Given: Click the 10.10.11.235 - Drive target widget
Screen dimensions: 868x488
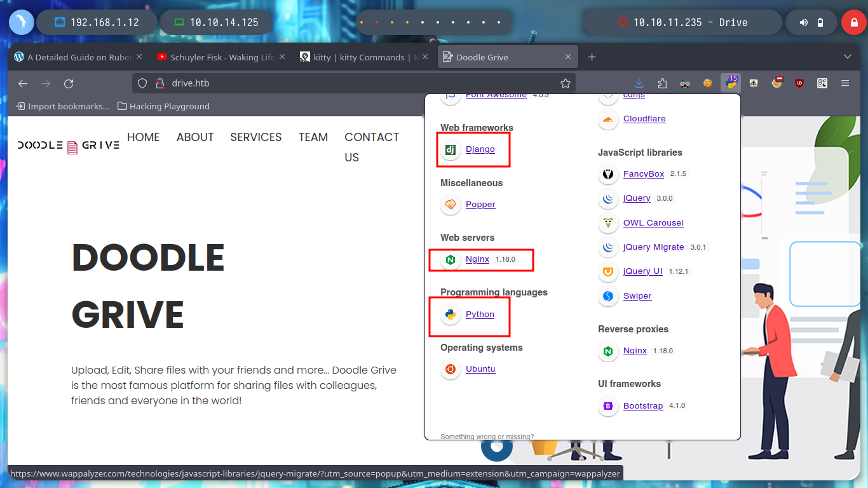Looking at the screenshot, I should [682, 22].
